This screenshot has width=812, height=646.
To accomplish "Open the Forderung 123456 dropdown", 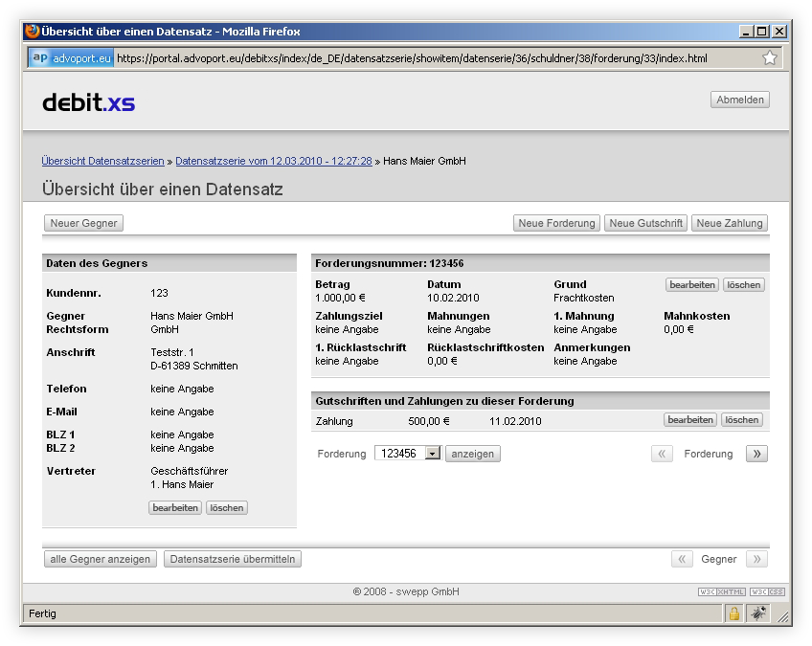I will coord(408,454).
